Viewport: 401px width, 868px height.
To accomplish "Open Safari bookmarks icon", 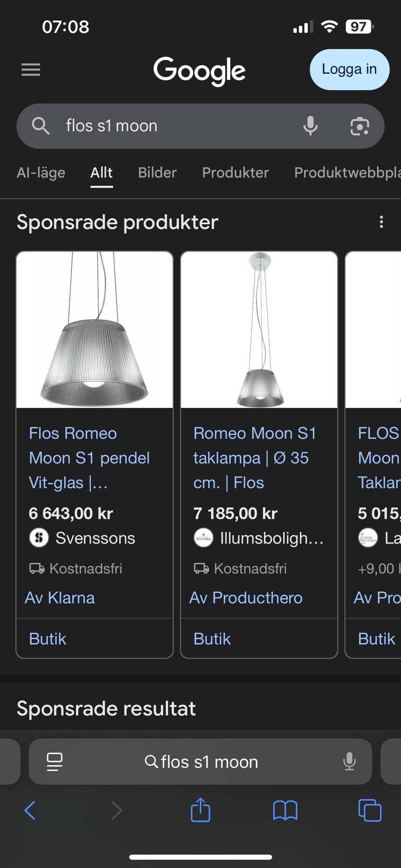I will 285,811.
